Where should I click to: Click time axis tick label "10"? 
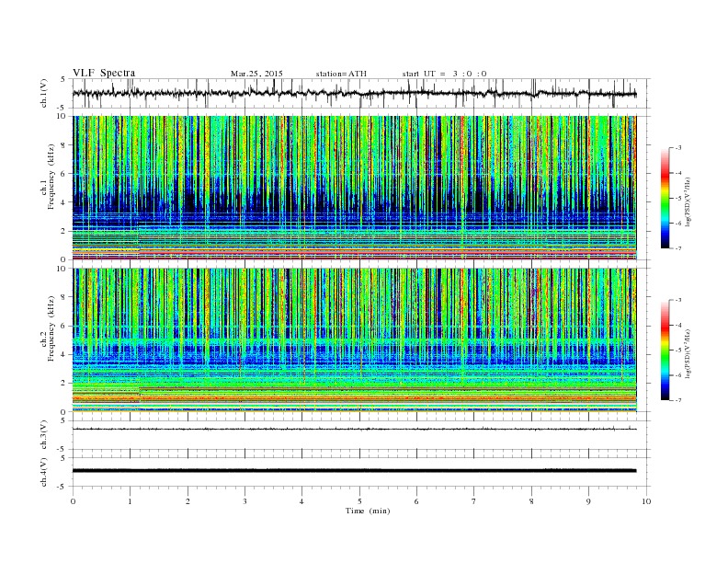coord(646,501)
